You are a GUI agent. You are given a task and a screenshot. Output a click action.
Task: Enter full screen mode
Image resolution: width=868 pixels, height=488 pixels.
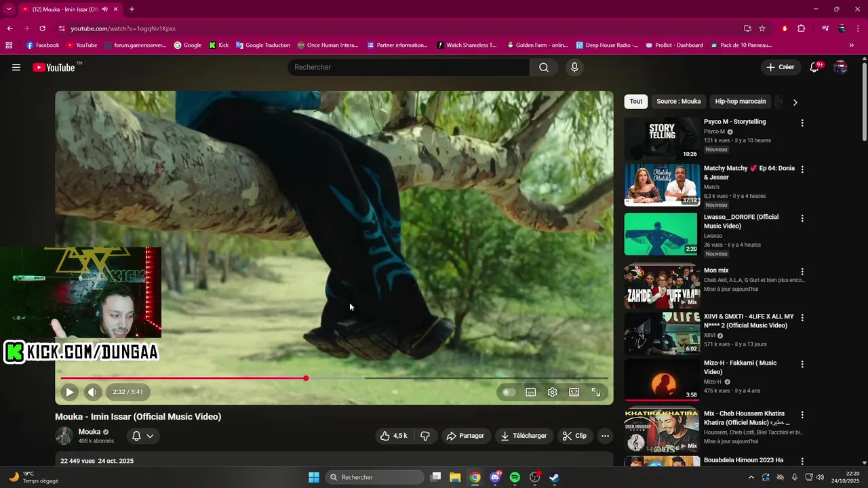point(596,392)
